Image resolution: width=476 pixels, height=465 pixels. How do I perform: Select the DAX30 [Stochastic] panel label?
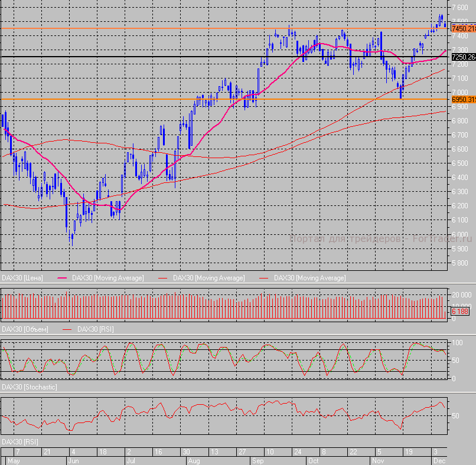click(30, 387)
